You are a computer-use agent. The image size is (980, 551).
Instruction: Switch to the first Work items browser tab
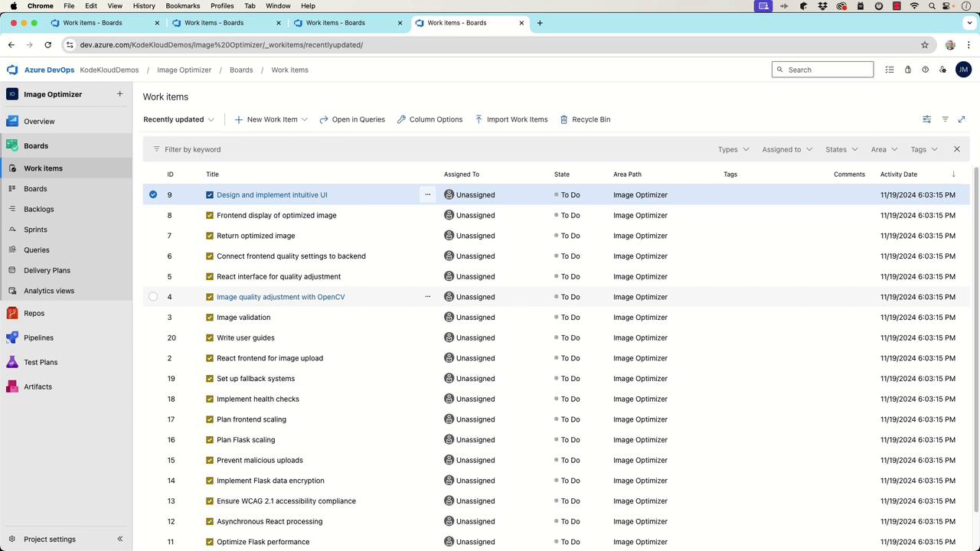[x=93, y=23]
